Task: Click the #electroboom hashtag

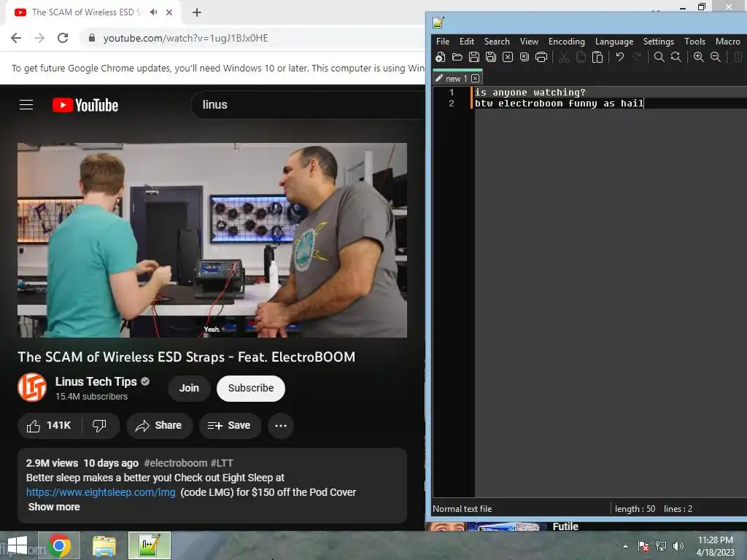Action: tap(175, 463)
